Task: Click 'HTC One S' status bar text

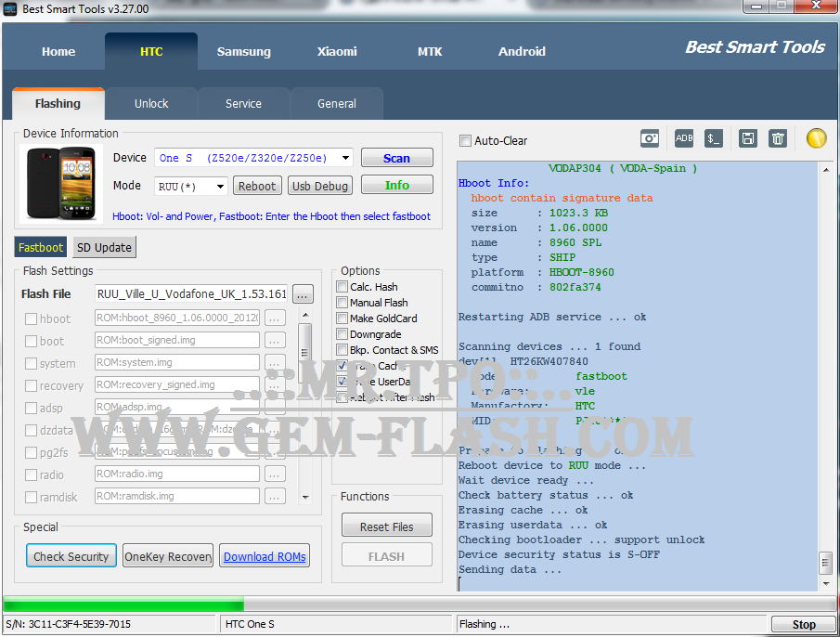Action: [250, 624]
